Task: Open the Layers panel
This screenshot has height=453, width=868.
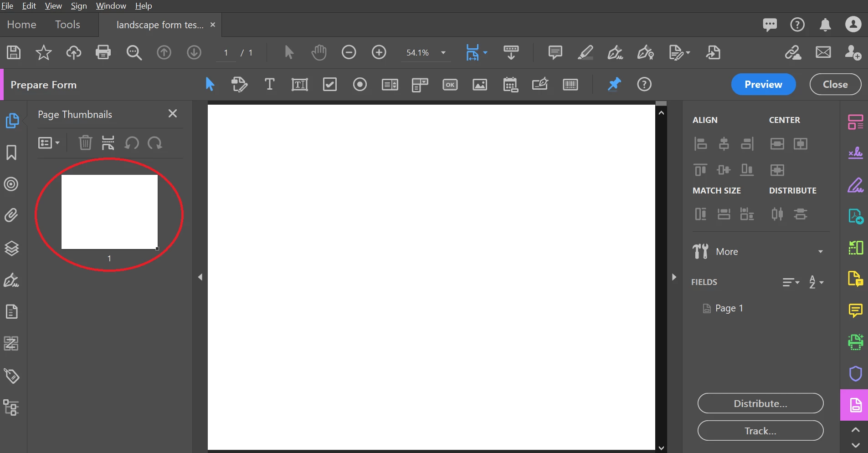Action: click(x=11, y=248)
